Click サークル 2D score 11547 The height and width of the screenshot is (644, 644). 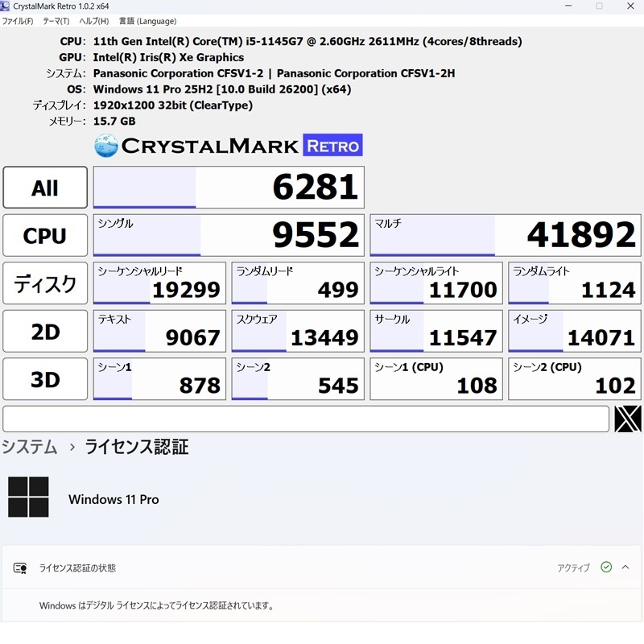(x=436, y=331)
